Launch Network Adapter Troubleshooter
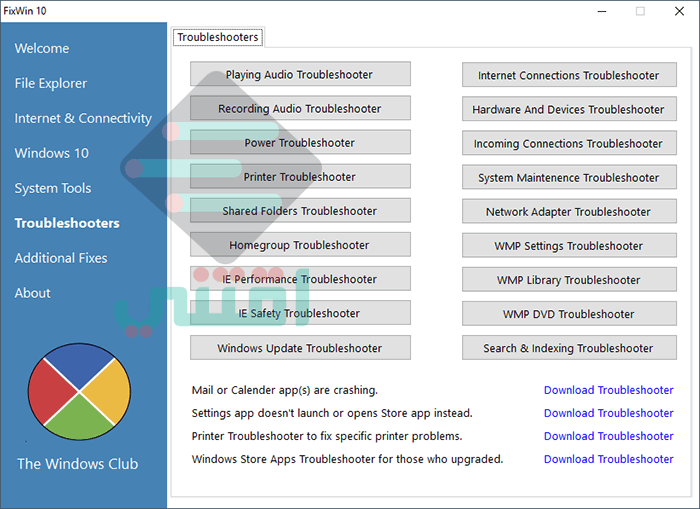The width and height of the screenshot is (700, 509). pos(569,211)
